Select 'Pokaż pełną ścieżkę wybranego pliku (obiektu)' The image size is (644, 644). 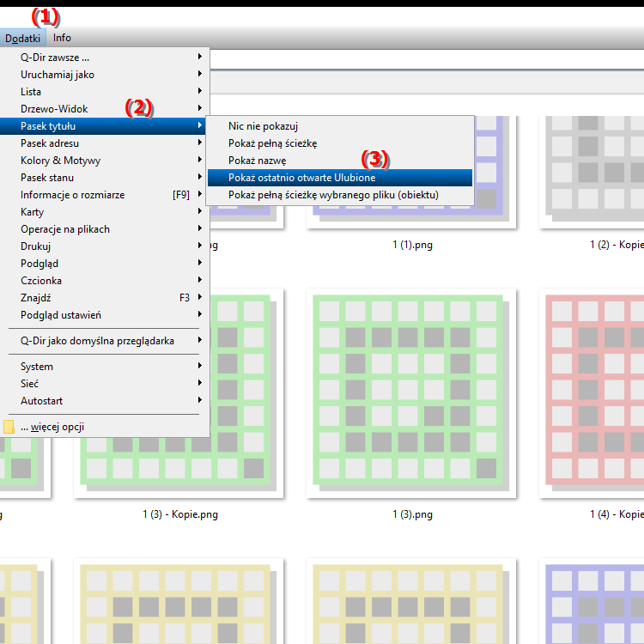[340, 195]
